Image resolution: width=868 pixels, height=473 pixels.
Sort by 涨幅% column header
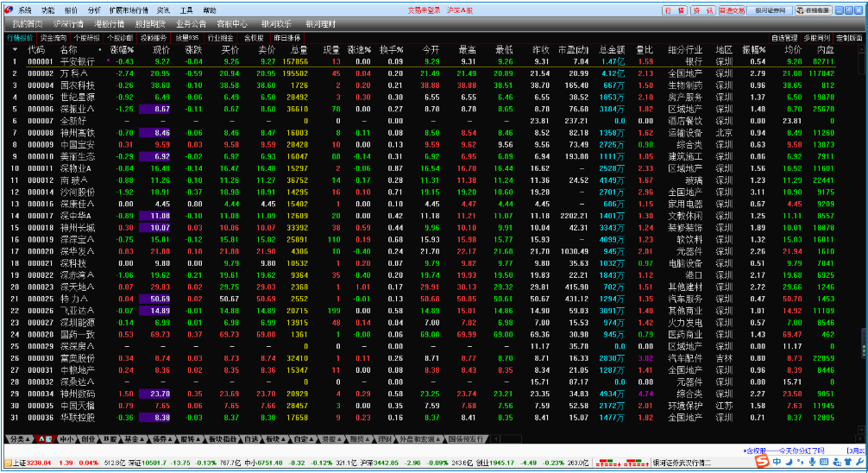click(122, 50)
